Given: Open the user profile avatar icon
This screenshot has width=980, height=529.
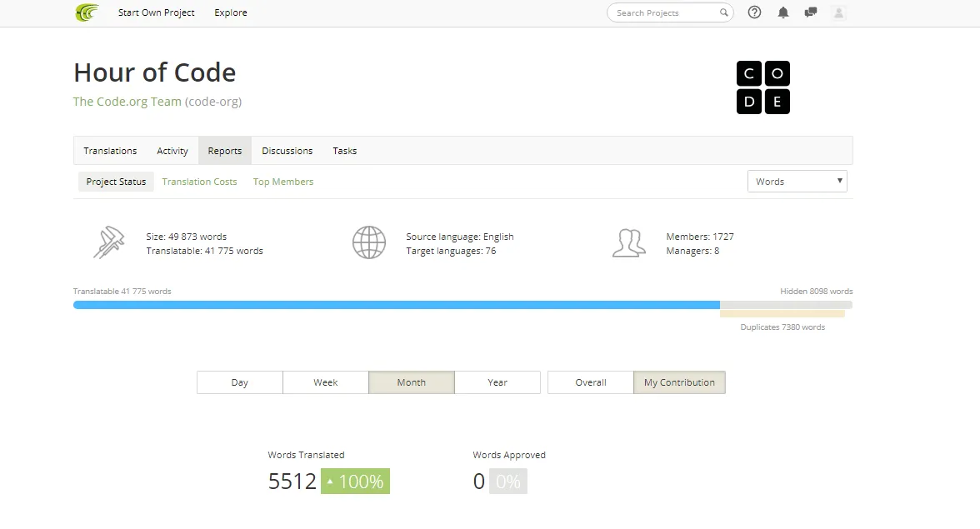Looking at the screenshot, I should (x=838, y=12).
